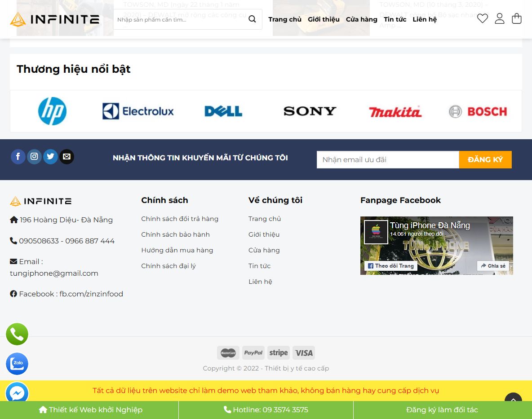Viewport: 532px width, 419px height.
Task: Open the shopping bag cart icon
Action: click(x=516, y=18)
